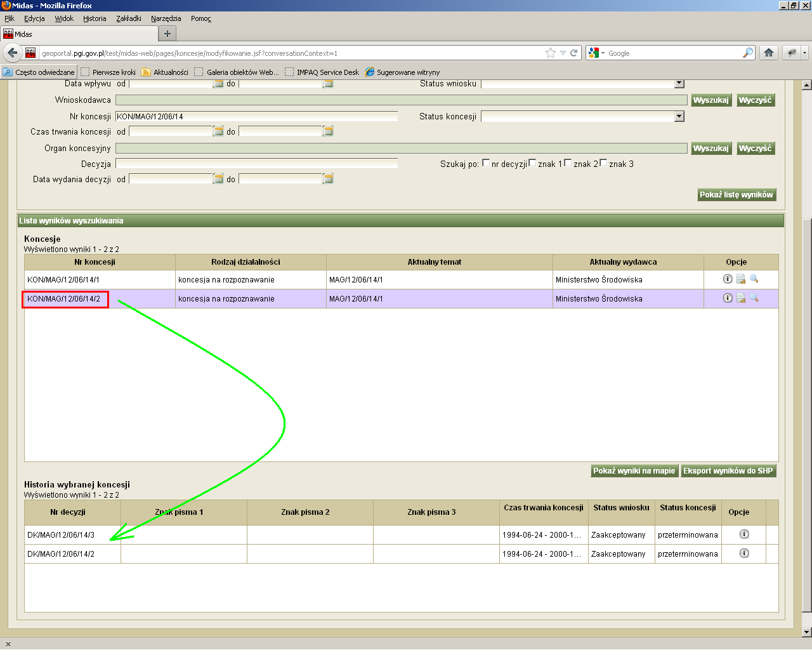Open the Narzędzia menu

coord(166,18)
